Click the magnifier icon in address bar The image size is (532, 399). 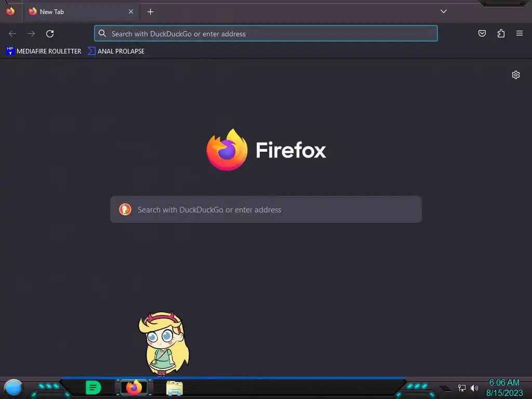(102, 33)
